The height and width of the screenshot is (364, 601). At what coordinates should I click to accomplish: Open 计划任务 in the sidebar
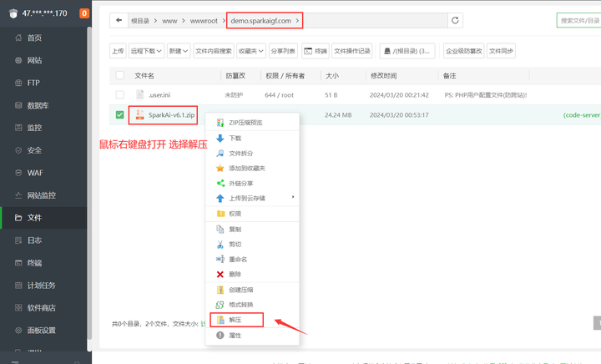coord(41,285)
